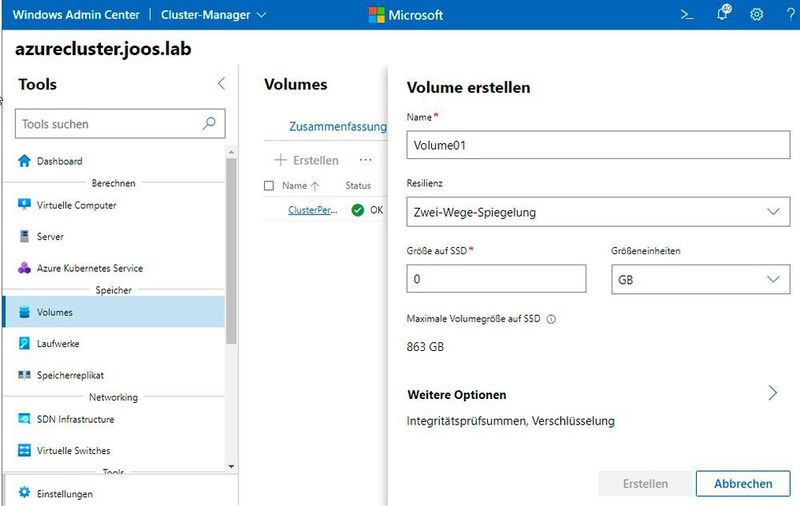Click Windows Admin Center title link
800x506 pixels.
click(76, 15)
